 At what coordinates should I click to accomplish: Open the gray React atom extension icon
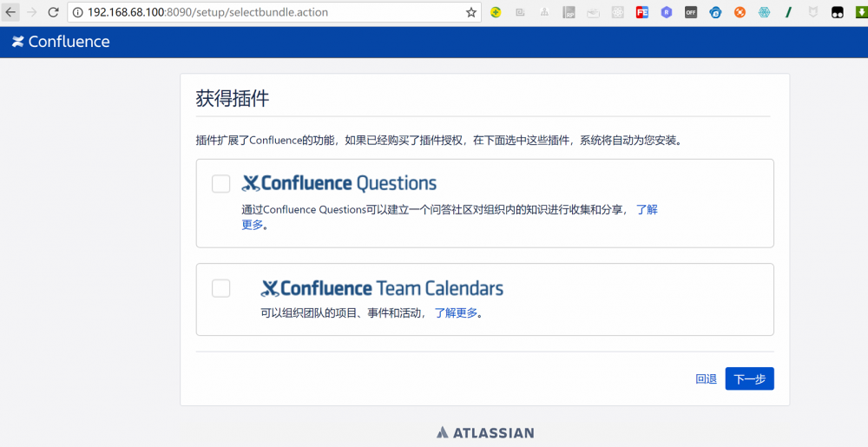618,12
